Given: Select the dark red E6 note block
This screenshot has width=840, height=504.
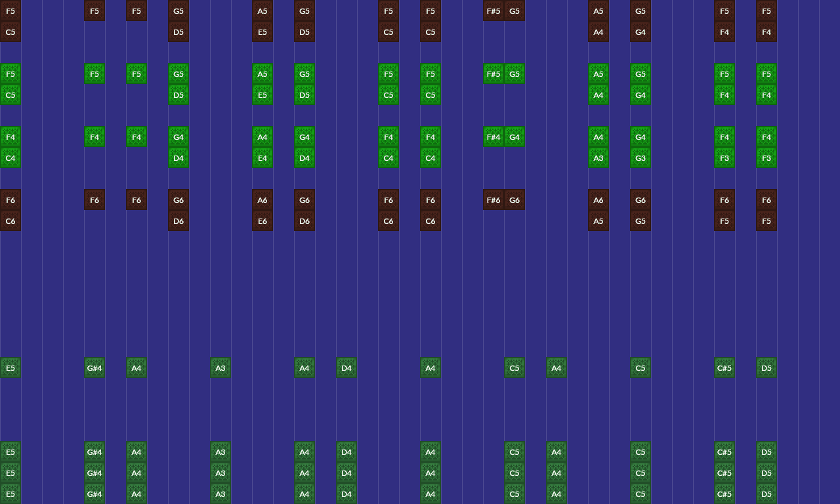Looking at the screenshot, I should point(262,220).
